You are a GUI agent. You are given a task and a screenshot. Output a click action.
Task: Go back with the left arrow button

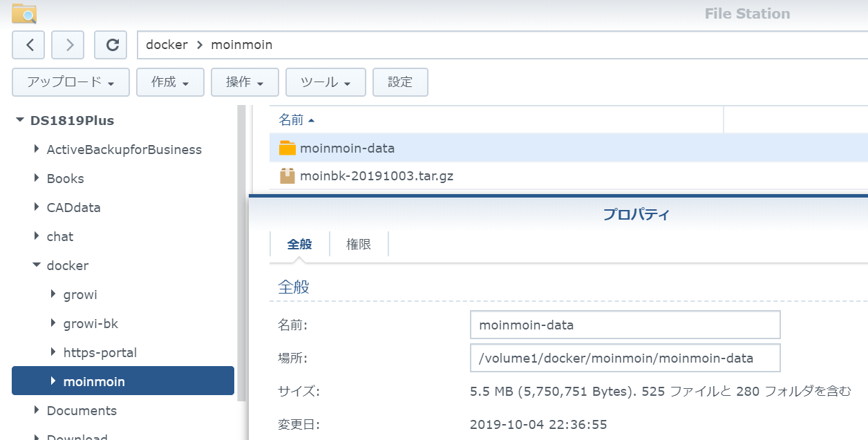pos(29,46)
